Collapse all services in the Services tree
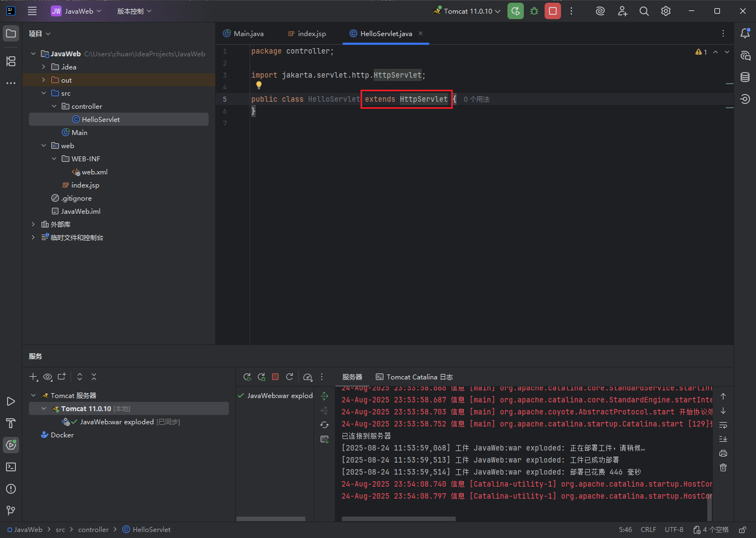 [x=94, y=377]
